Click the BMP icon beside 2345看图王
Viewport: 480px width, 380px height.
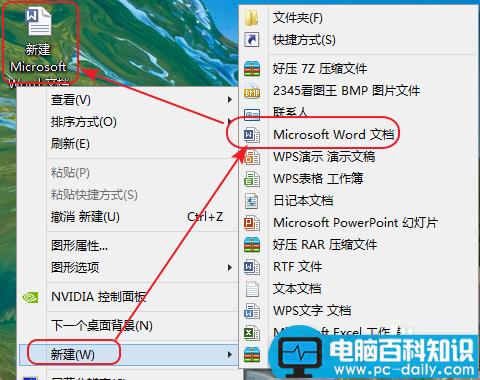click(252, 91)
